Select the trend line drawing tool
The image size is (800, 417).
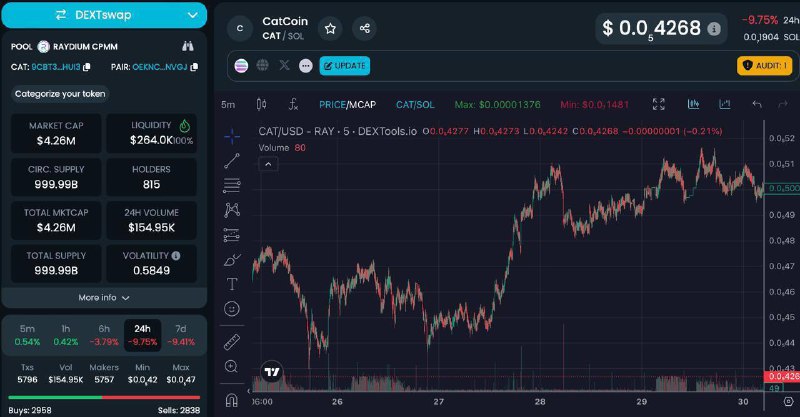click(x=232, y=161)
